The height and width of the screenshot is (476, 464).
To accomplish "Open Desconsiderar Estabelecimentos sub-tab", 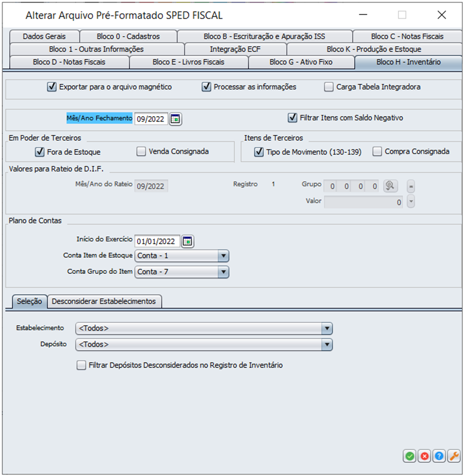I will pos(104,301).
